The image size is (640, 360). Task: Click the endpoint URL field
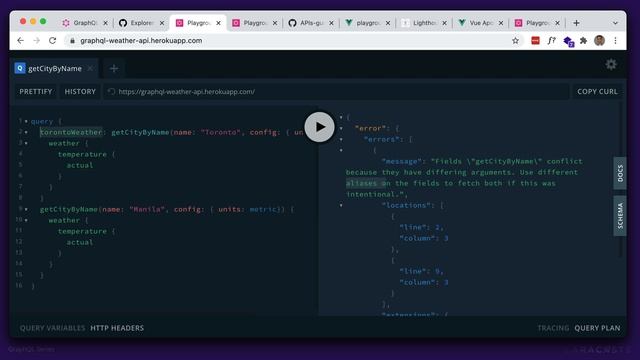pos(337,91)
